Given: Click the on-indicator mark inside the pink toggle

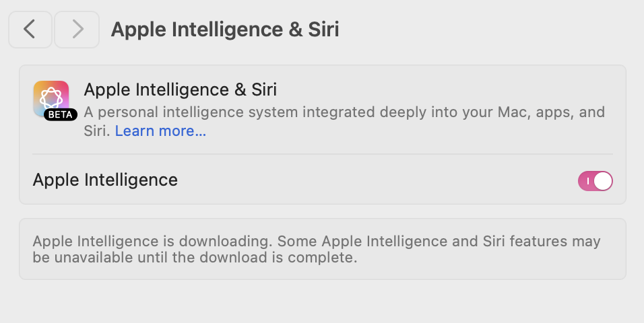Looking at the screenshot, I should (x=587, y=180).
